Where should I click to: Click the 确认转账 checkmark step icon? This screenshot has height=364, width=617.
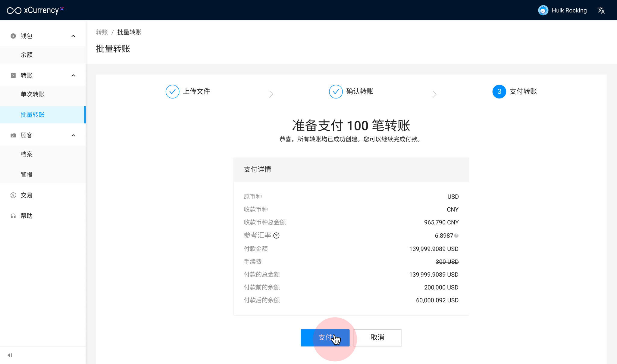[336, 92]
